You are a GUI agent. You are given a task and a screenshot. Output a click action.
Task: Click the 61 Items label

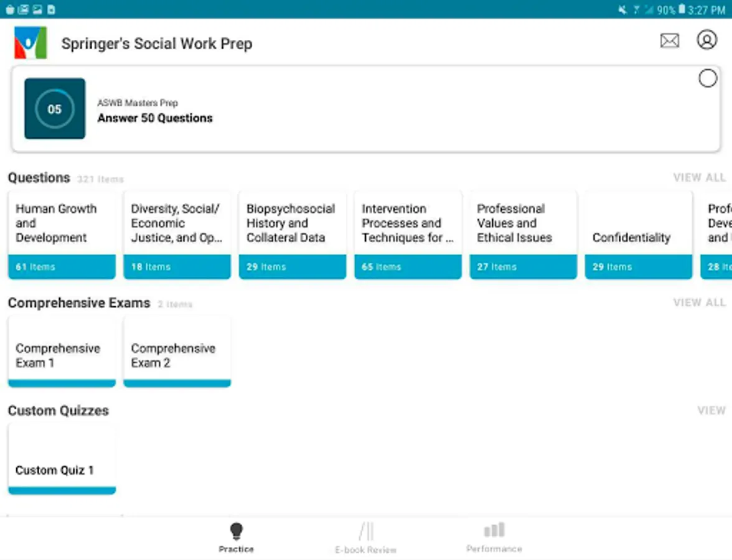pos(35,267)
